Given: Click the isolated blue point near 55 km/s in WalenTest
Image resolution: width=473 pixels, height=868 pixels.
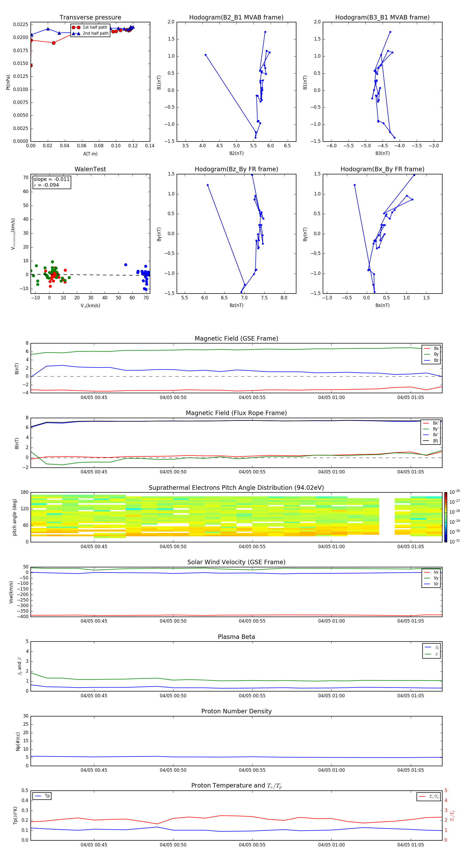Looking at the screenshot, I should 126,265.
